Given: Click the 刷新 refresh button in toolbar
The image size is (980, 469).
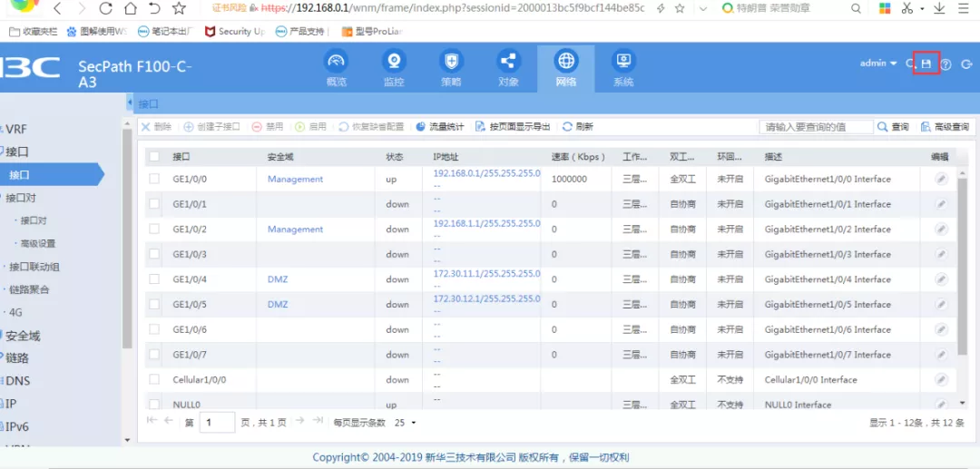Looking at the screenshot, I should [577, 127].
